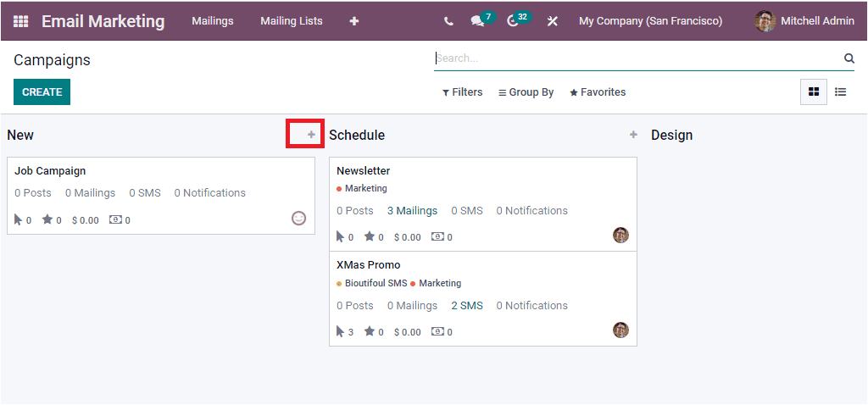Focus the Search input field
The height and width of the screenshot is (405, 868).
click(x=638, y=58)
